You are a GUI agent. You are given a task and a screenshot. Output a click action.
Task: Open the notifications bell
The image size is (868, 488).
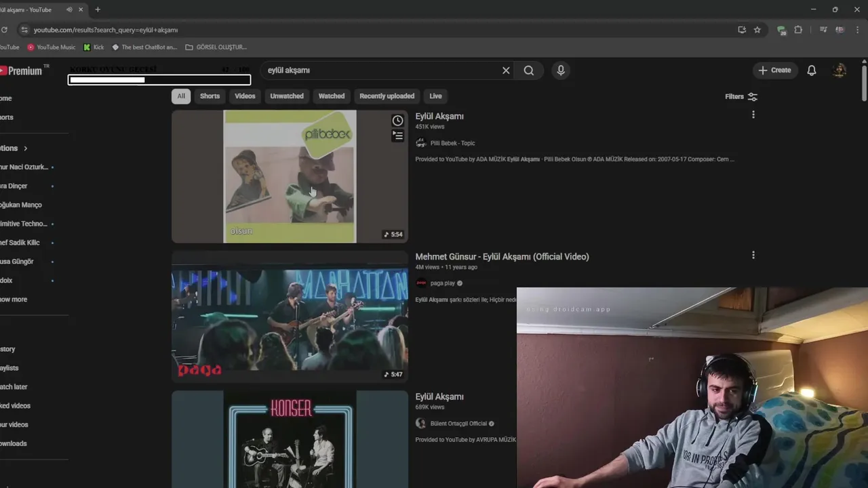[x=812, y=70]
